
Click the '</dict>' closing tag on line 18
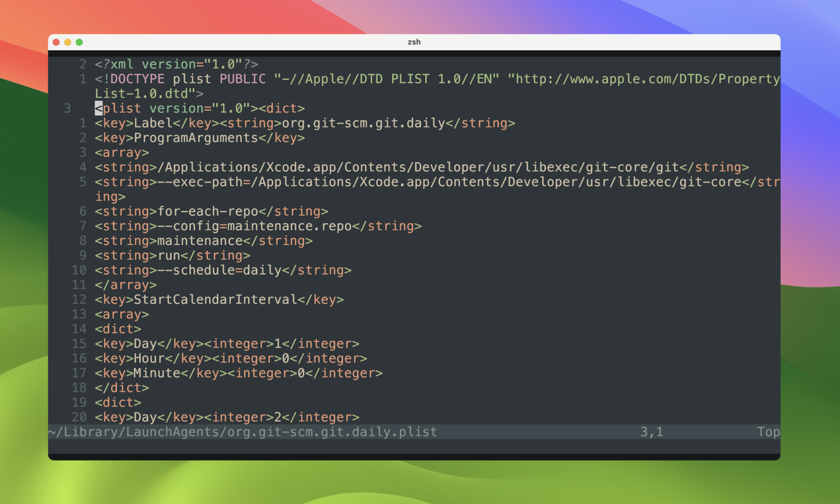122,388
